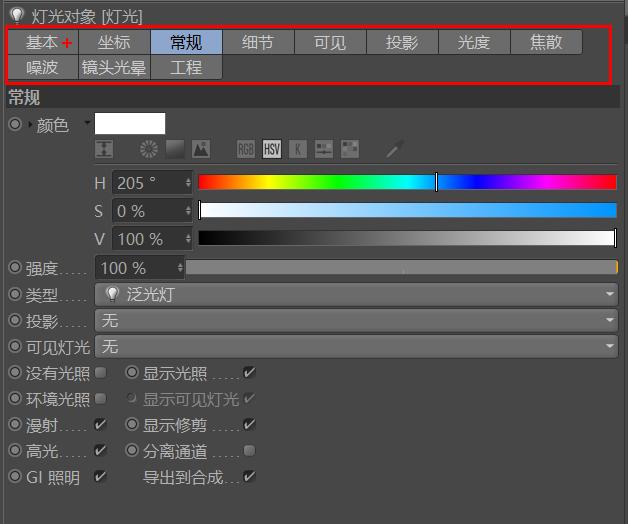This screenshot has height=524, width=628.
Task: Enable the 环境光照 checkbox
Action: pos(101,399)
